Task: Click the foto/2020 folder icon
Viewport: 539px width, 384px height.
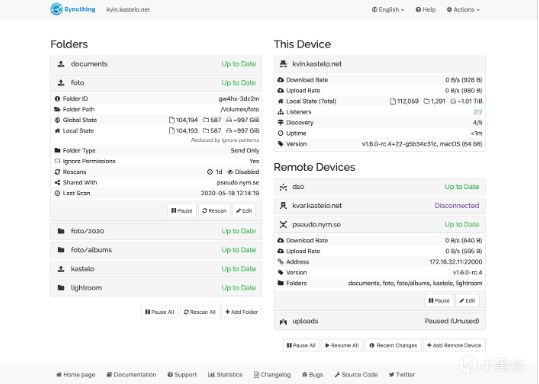Action: [x=61, y=231]
